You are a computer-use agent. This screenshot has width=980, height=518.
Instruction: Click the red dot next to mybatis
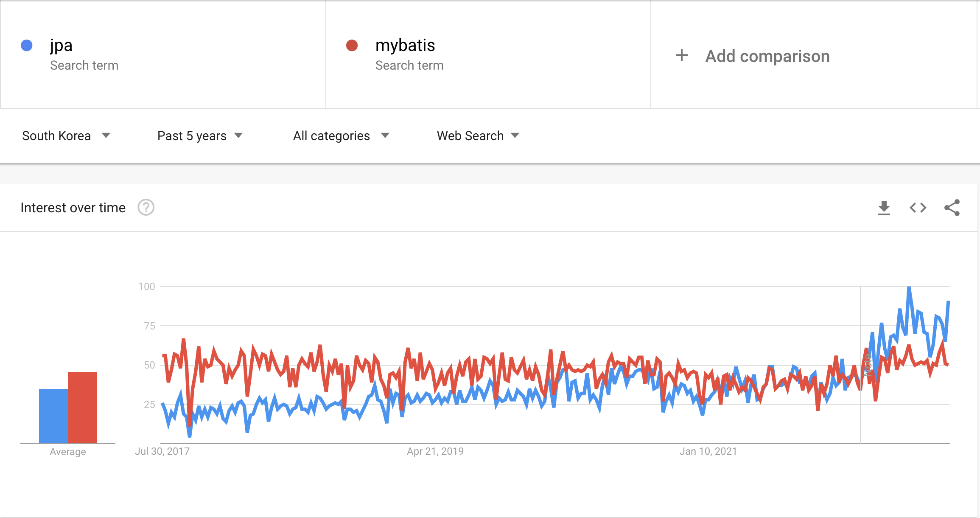point(352,45)
